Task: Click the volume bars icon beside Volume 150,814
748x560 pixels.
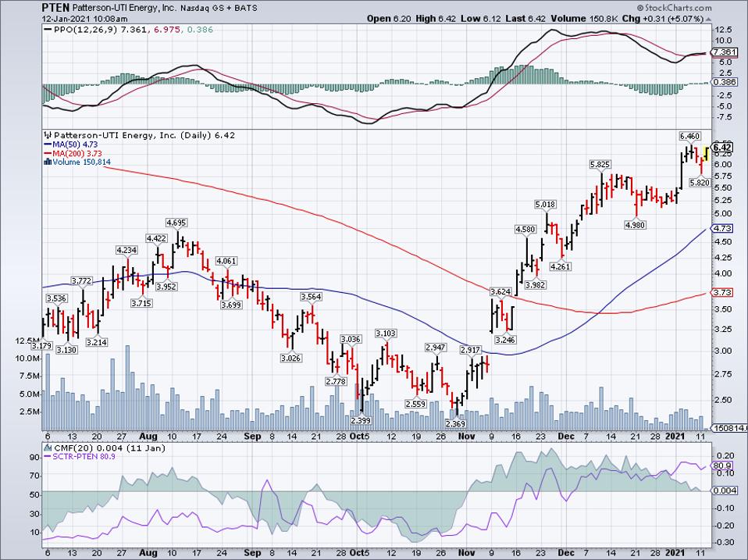Action: pyautogui.click(x=47, y=162)
